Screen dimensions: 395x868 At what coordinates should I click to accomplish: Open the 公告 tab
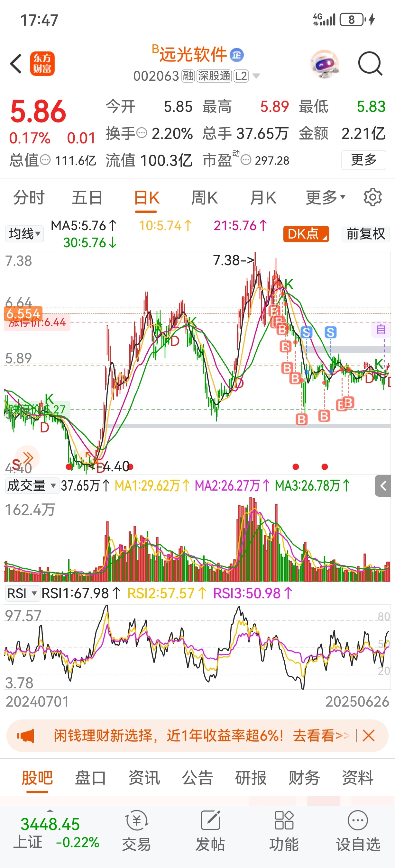point(197,778)
